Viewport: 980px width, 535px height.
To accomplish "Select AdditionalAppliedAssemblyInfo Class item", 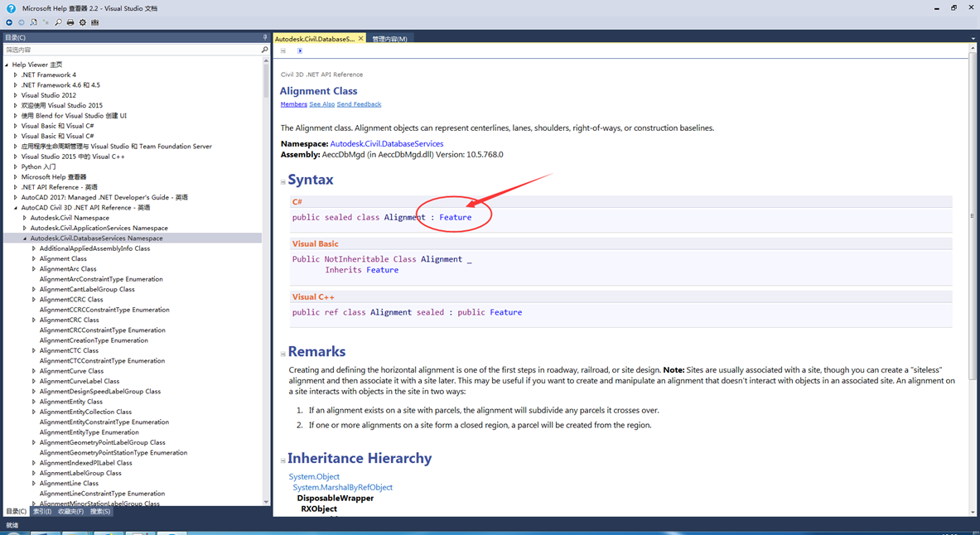I will tap(94, 248).
